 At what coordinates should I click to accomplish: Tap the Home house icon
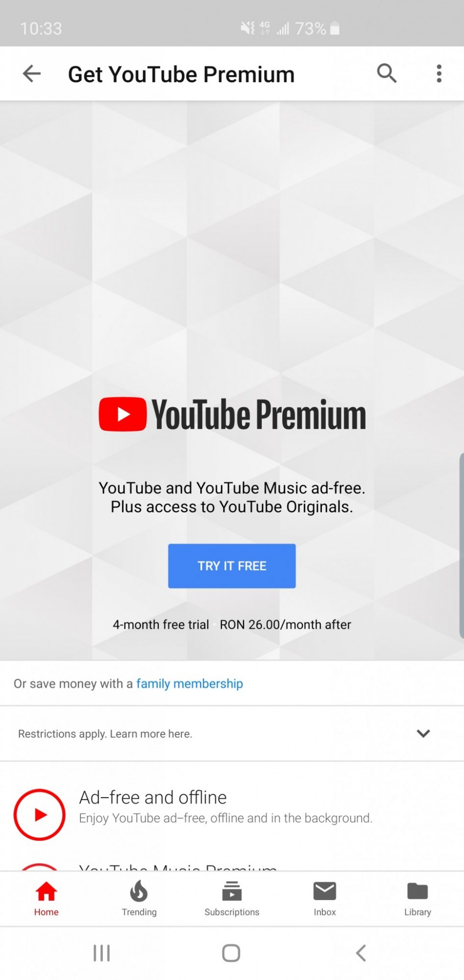click(46, 891)
